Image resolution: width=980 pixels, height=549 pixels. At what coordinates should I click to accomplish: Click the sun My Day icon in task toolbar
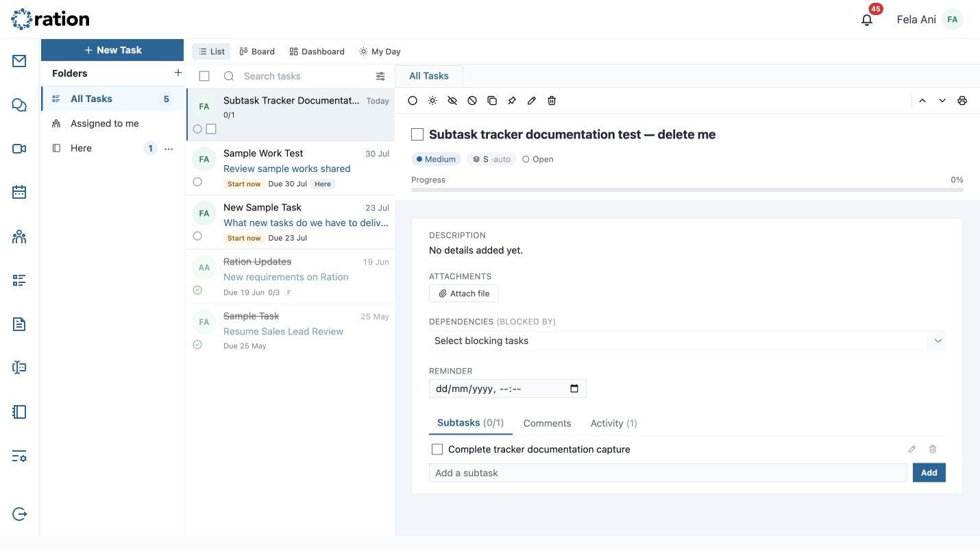[432, 101]
